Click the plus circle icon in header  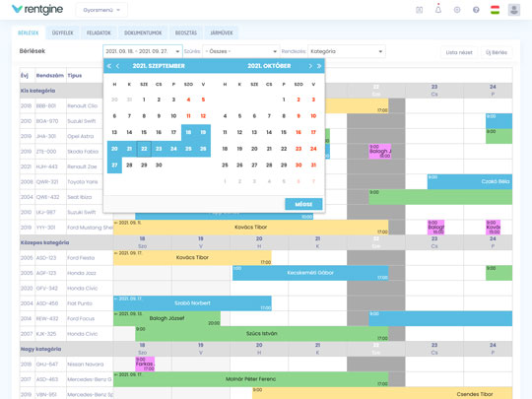(x=457, y=10)
